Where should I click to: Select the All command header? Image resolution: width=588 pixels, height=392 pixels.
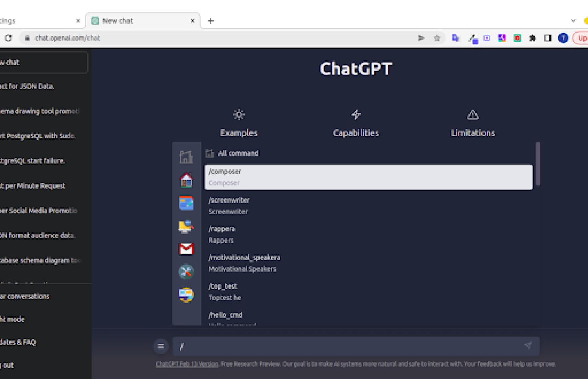tap(238, 153)
